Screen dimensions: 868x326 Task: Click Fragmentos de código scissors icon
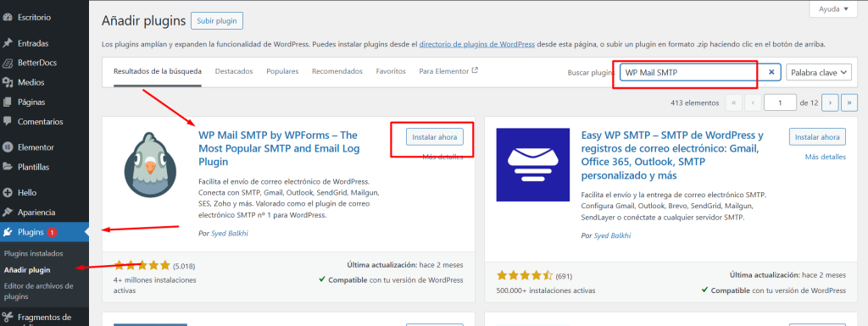click(8, 318)
